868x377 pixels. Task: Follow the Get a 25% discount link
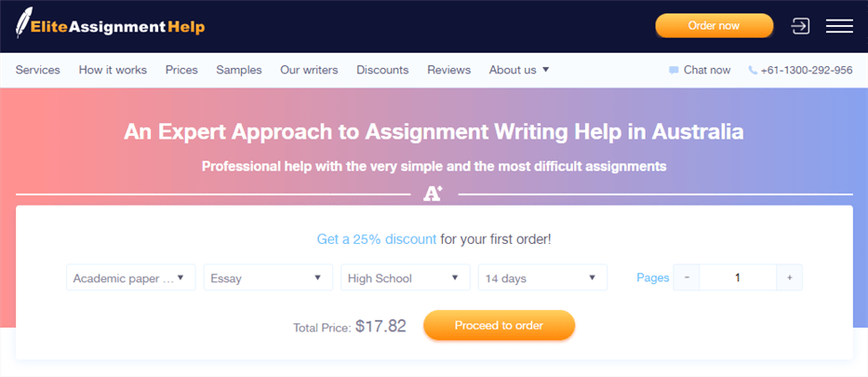[377, 240]
